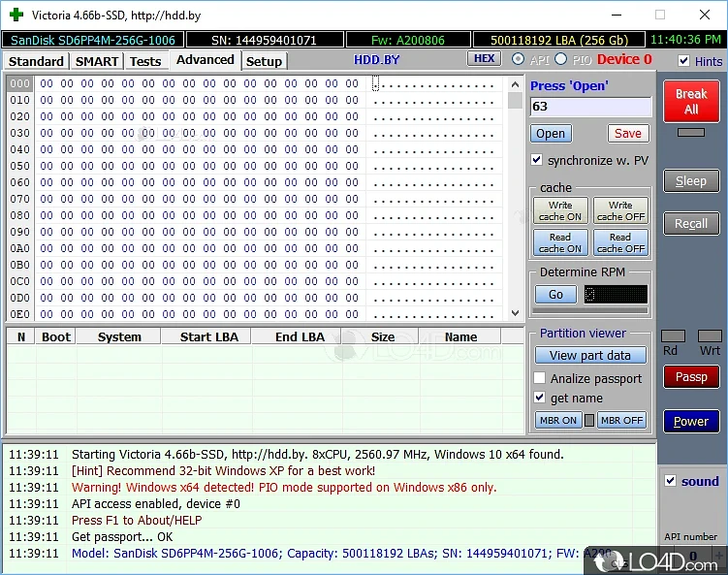Click Go to determine RPM
Viewport: 728px width, 575px height.
click(x=555, y=295)
